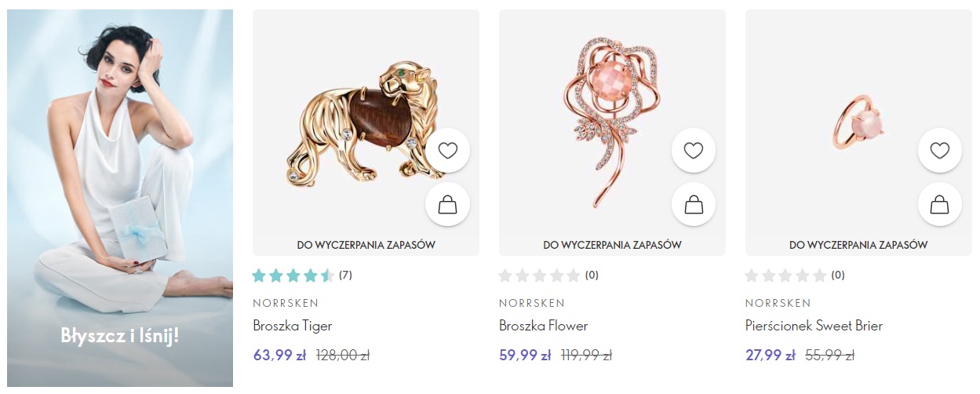This screenshot has height=394, width=980.
Task: Put Broszka Flower in the shopping bag
Action: click(694, 204)
